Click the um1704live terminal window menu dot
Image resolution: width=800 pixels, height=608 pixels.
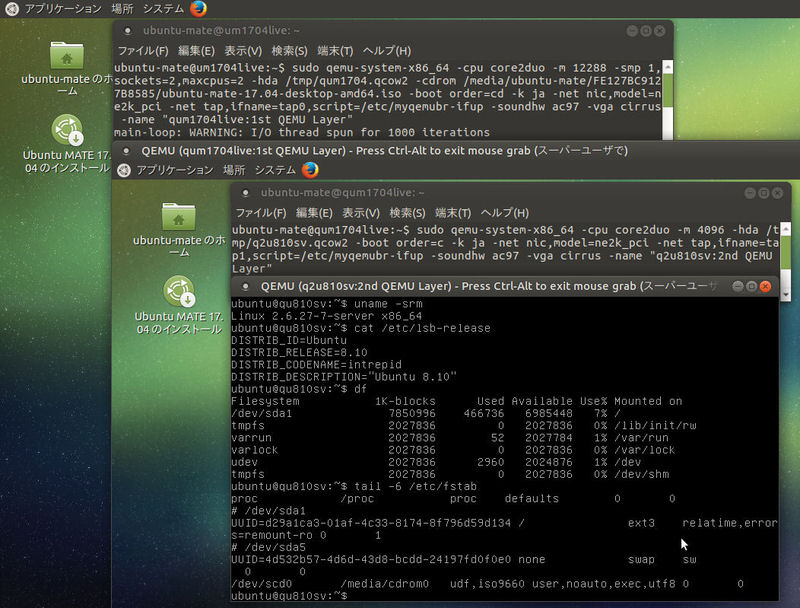click(128, 31)
